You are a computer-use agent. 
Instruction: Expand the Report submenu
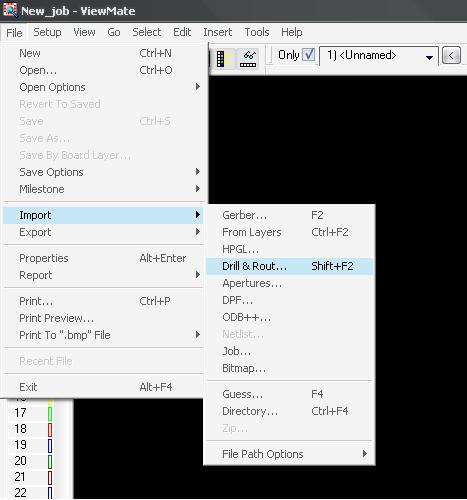pos(104,275)
